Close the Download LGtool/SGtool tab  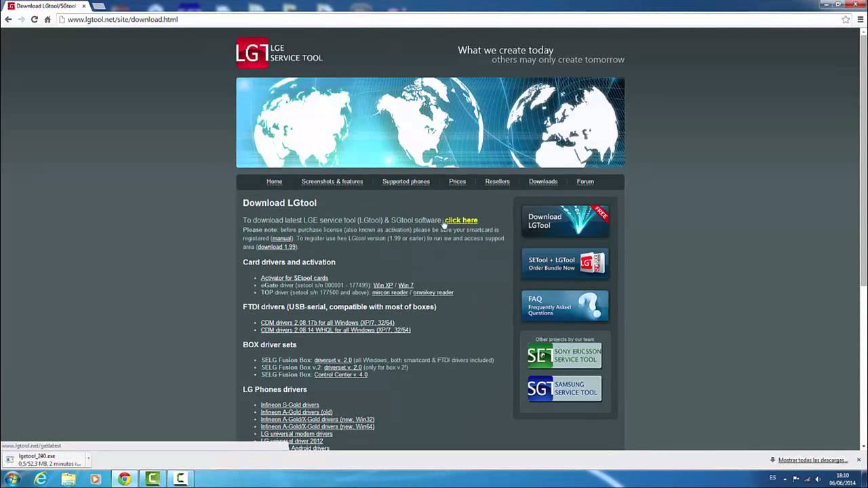tap(84, 6)
